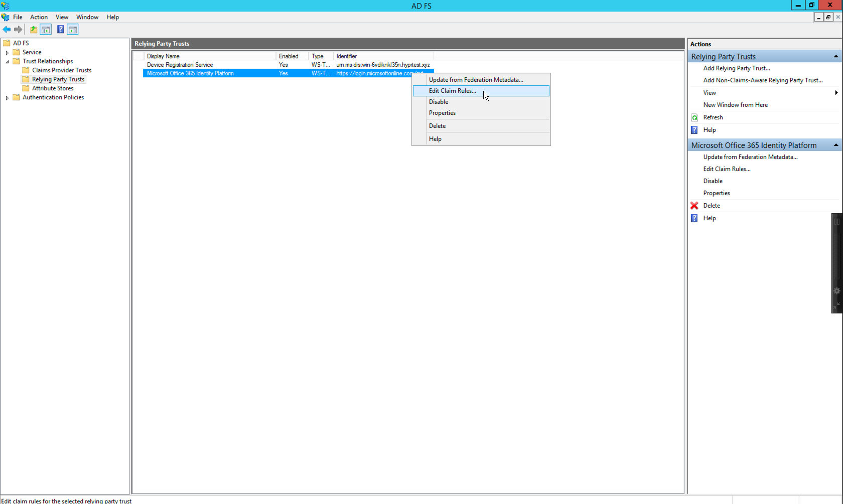Sort by the Type column header
Viewport: 843px width, 504px height.
[321, 56]
